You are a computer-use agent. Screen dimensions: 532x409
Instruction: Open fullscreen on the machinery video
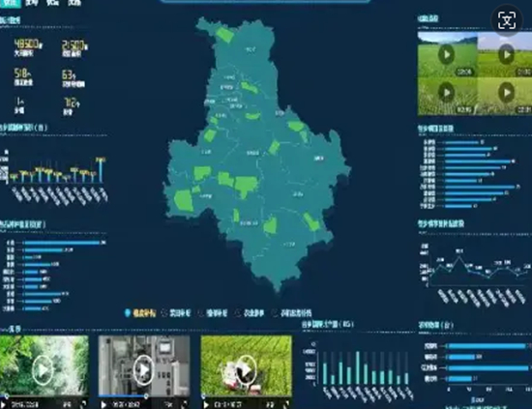tap(184, 404)
